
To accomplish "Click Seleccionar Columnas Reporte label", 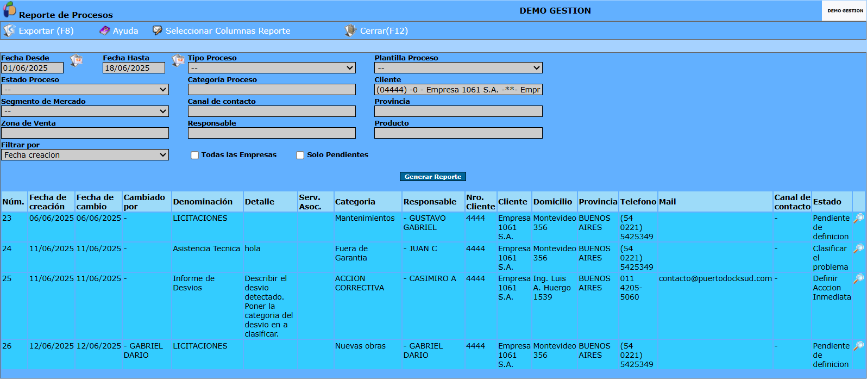I will point(228,31).
